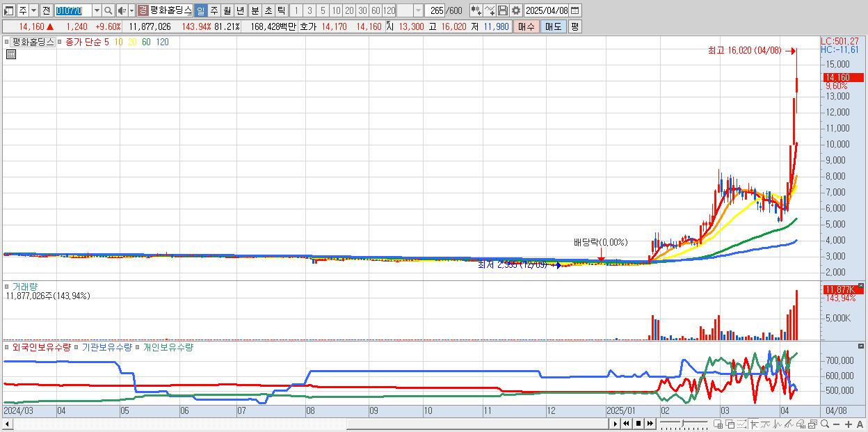Click rewind button in bottom playback controls
The width and height of the screenshot is (868, 432).
coord(627,424)
